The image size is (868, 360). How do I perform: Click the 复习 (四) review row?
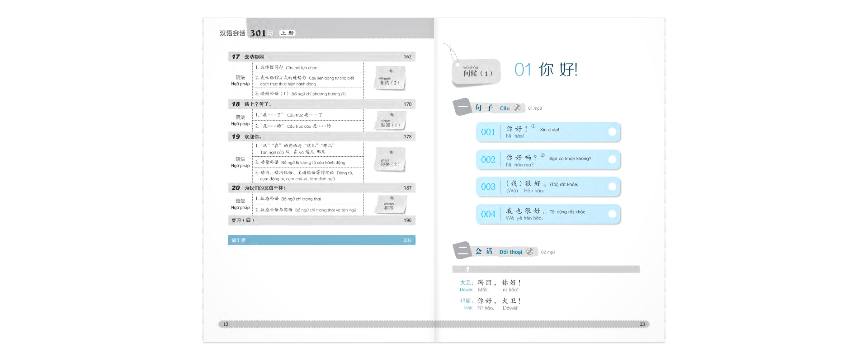click(x=321, y=220)
